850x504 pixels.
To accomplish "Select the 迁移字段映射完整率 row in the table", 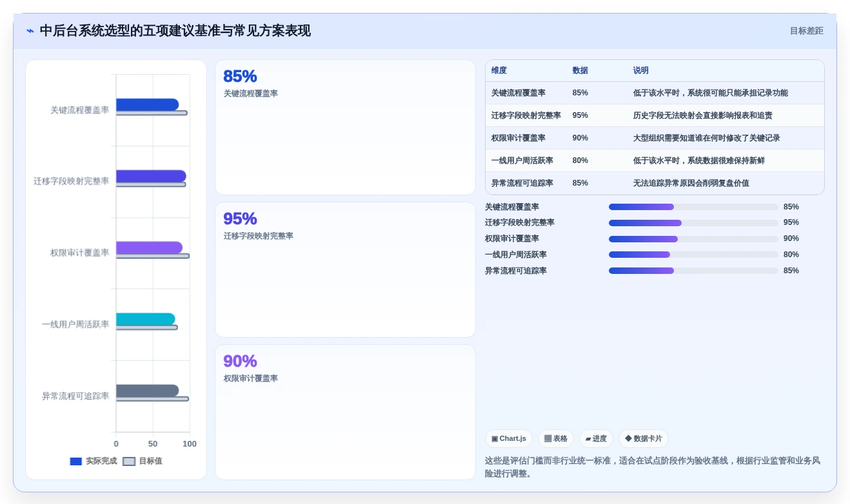I will click(x=655, y=115).
